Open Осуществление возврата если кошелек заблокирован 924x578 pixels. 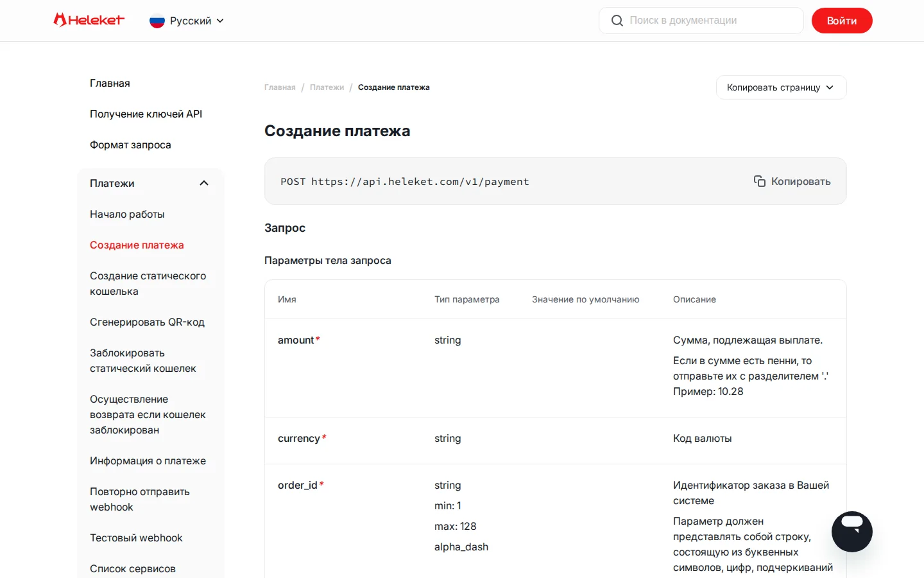tap(148, 414)
